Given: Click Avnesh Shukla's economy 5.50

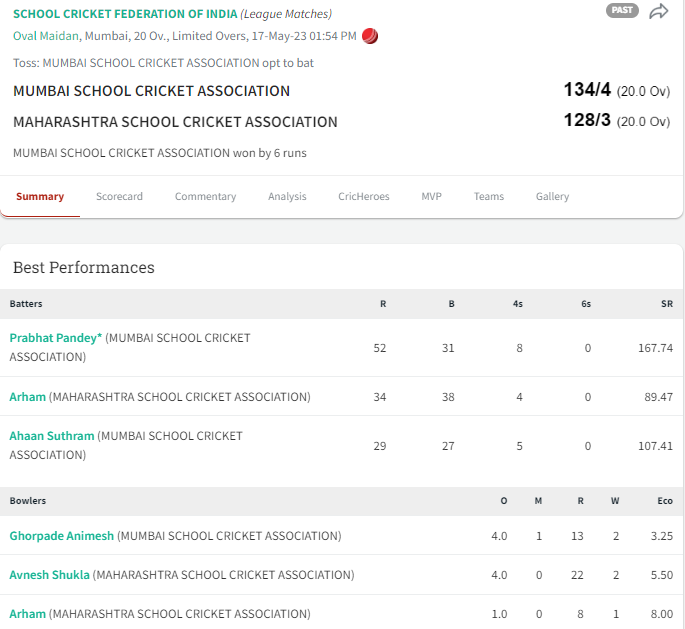Looking at the screenshot, I should (661, 574).
